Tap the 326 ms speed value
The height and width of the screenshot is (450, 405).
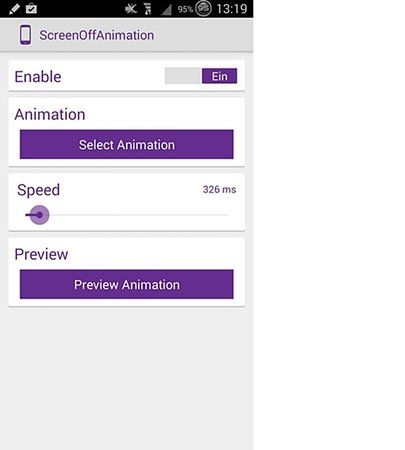219,189
